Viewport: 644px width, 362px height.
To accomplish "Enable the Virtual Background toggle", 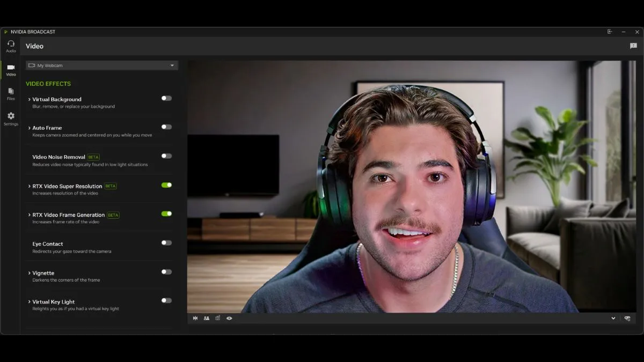I will point(166,98).
